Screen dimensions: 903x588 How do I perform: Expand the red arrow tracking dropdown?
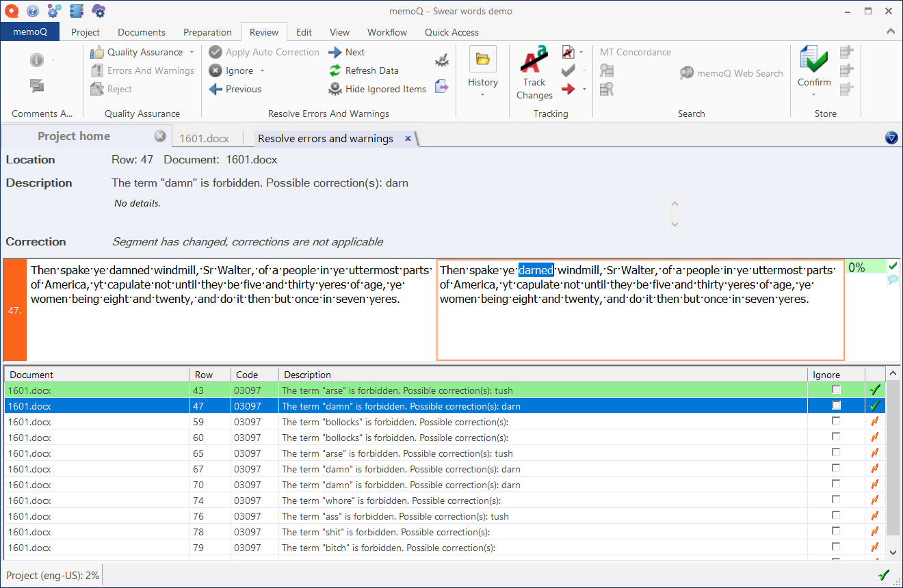[584, 90]
